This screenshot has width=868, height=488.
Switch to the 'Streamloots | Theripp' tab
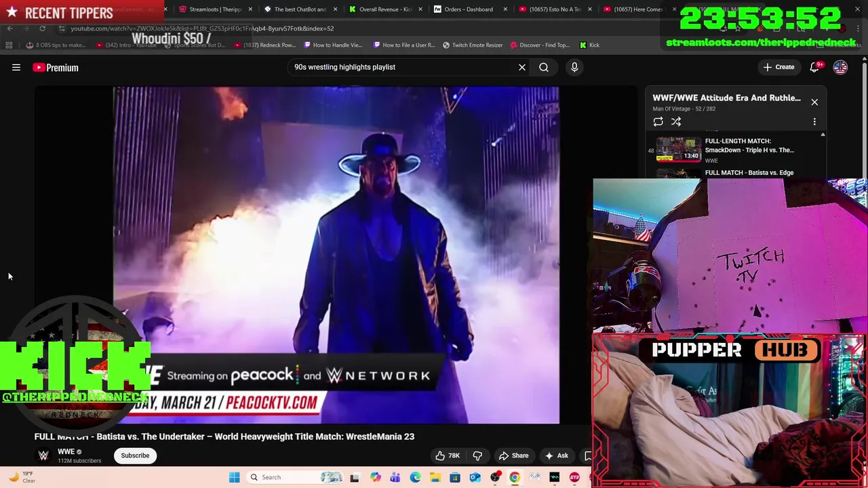210,9
